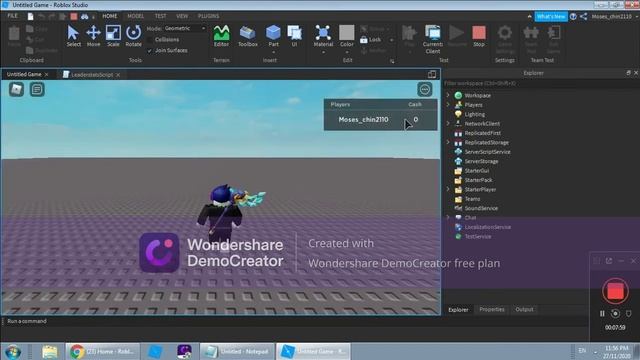Click the Filter workspace search field
This screenshot has width=640, height=360.
pyautogui.click(x=541, y=83)
